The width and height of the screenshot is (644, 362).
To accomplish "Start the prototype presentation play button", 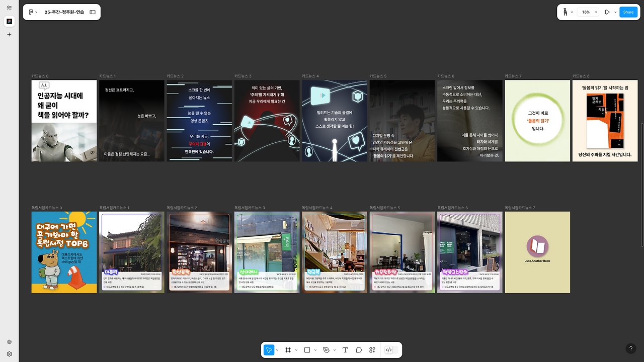I will click(607, 12).
